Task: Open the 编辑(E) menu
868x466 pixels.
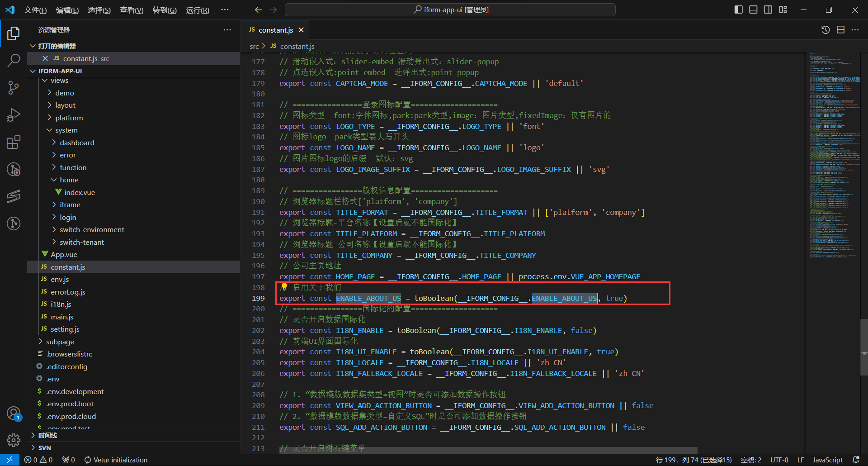Action: pyautogui.click(x=67, y=10)
